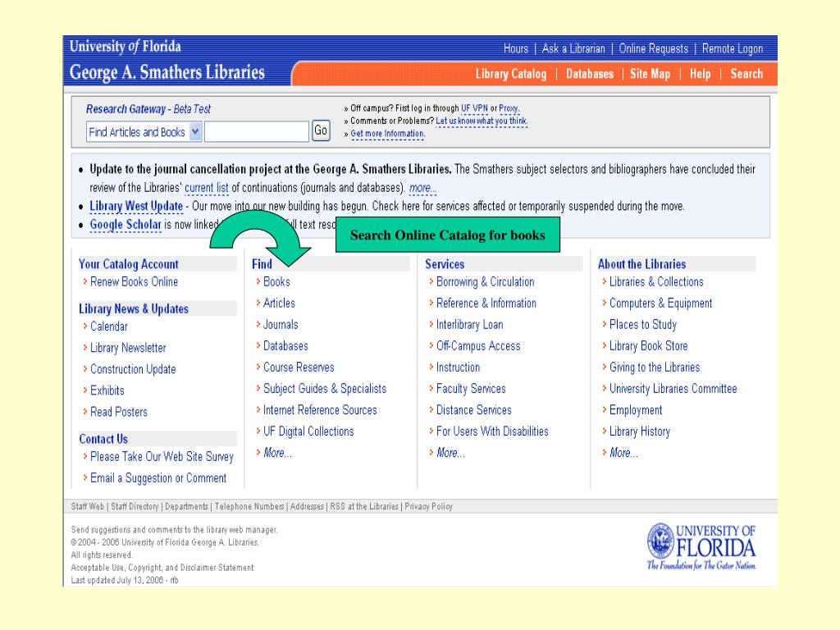Open Computers & Equipment link
This screenshot has width=840, height=630.
pos(660,304)
